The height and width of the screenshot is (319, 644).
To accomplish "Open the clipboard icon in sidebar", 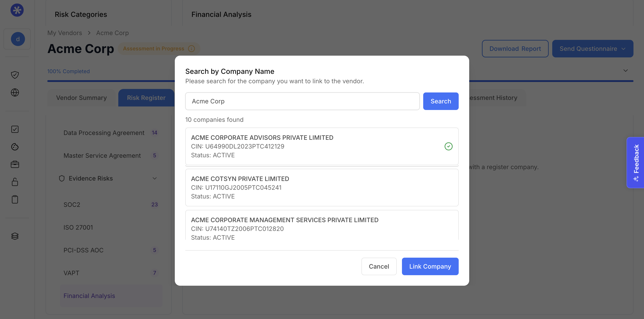I will pyautogui.click(x=15, y=199).
